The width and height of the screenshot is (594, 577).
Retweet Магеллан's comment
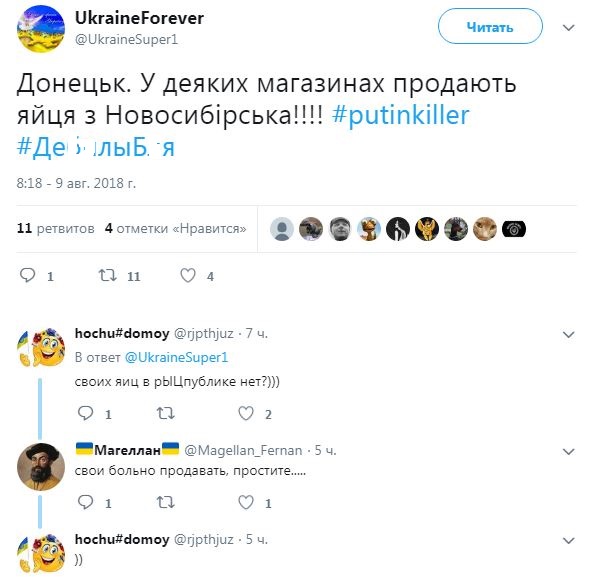pyautogui.click(x=166, y=502)
